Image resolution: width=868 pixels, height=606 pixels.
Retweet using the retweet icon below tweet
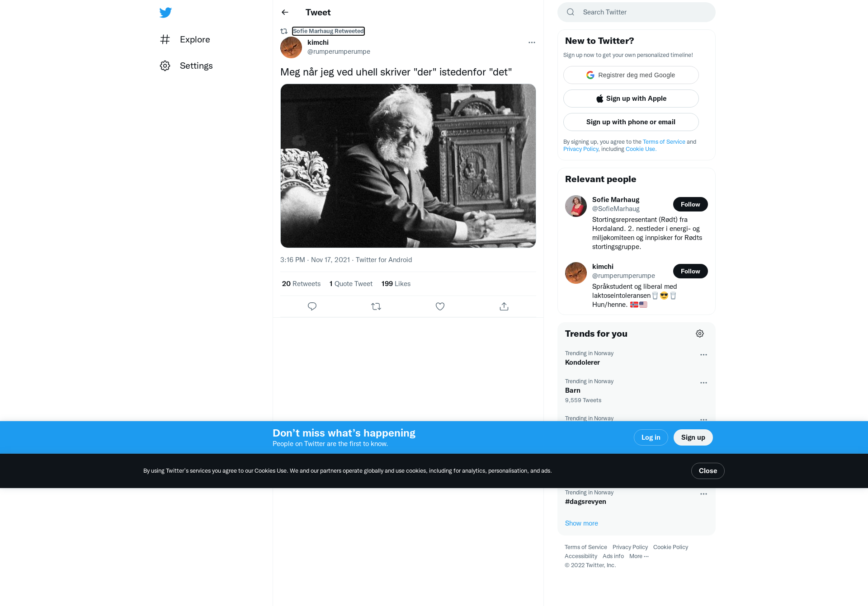point(376,306)
